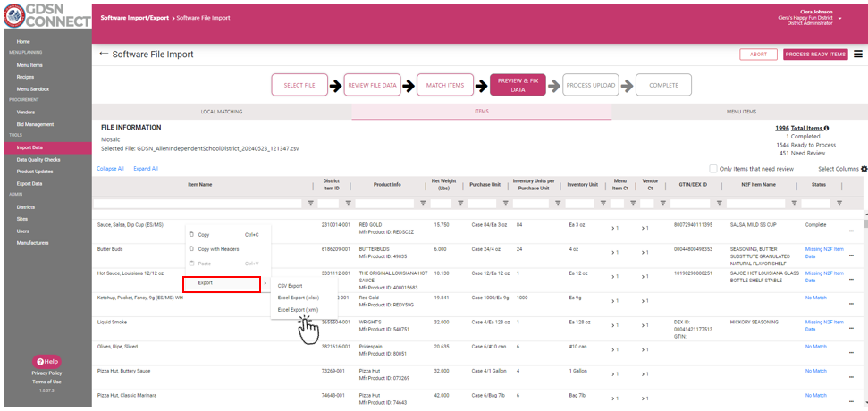Click the back arrow beside Software File Import

[x=104, y=55]
